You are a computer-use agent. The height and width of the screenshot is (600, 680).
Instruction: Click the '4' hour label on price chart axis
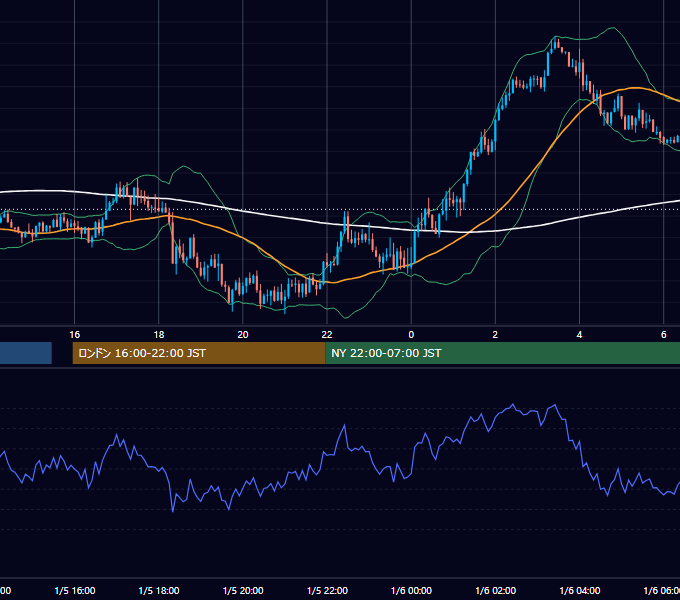[x=579, y=335]
